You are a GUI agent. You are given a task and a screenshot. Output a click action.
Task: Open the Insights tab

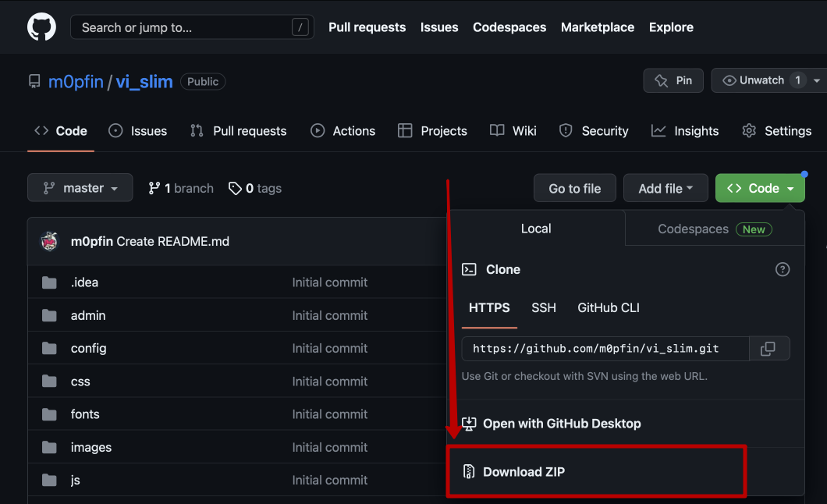pos(685,131)
